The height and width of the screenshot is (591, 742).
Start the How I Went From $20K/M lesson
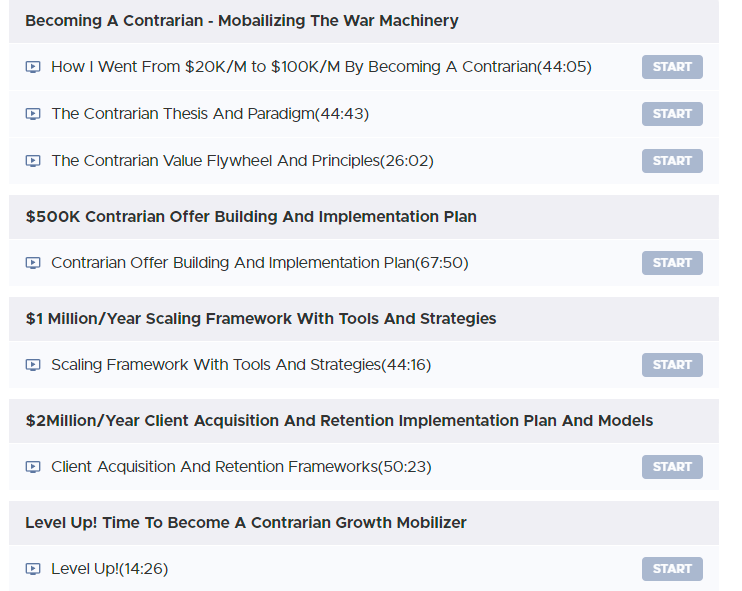(672, 67)
